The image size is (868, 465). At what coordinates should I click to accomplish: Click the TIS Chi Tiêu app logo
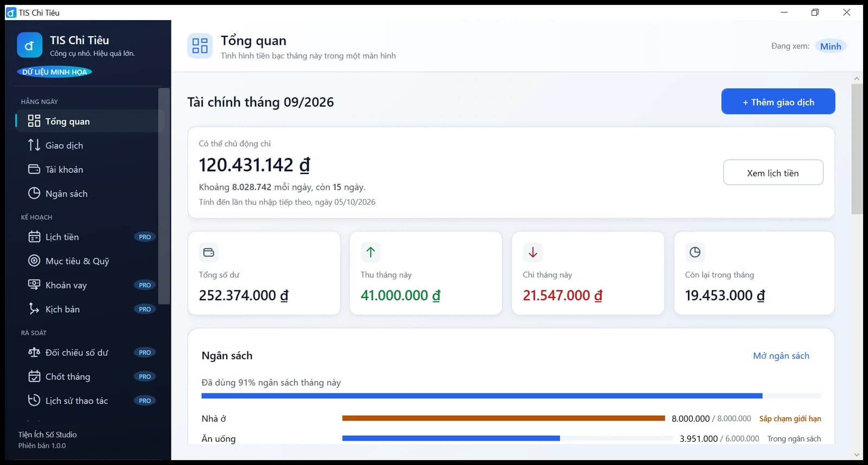click(x=29, y=45)
